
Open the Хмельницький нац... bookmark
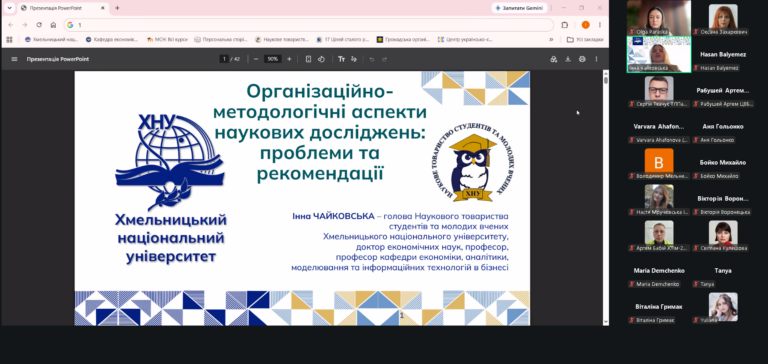pos(51,40)
